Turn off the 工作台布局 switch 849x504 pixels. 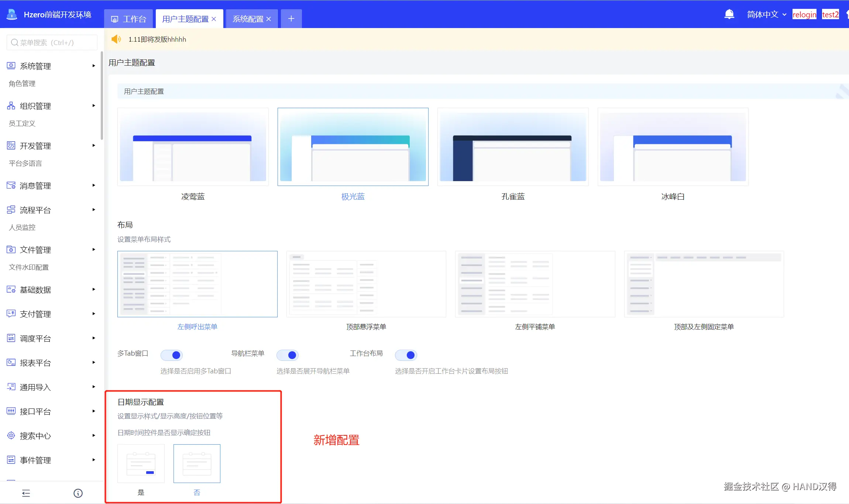point(406,355)
